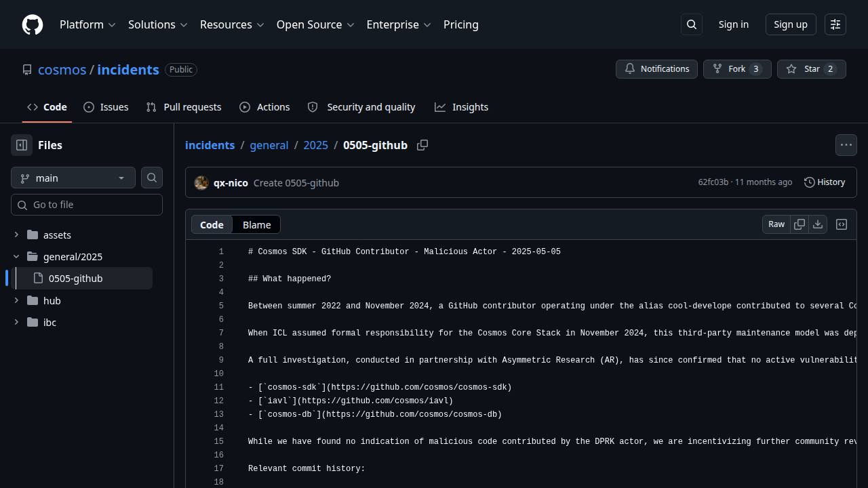868x488 pixels.
Task: Click the cosmos-db URL line
Action: point(375,414)
